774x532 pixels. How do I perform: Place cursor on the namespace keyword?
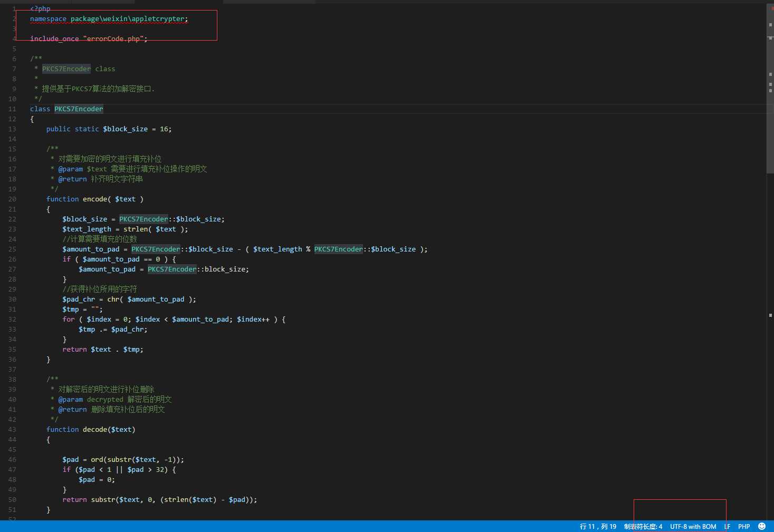(48, 19)
